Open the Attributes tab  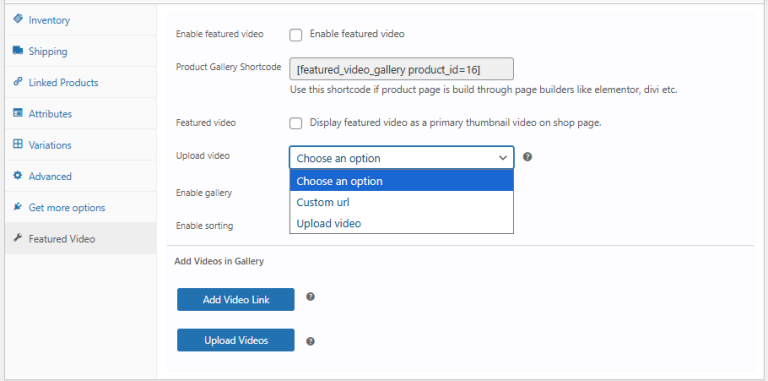(x=81, y=114)
